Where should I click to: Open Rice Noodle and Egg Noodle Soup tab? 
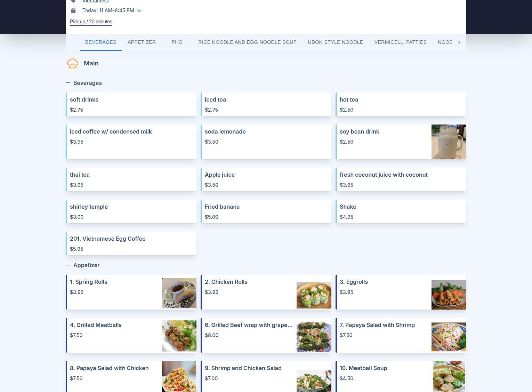point(248,42)
